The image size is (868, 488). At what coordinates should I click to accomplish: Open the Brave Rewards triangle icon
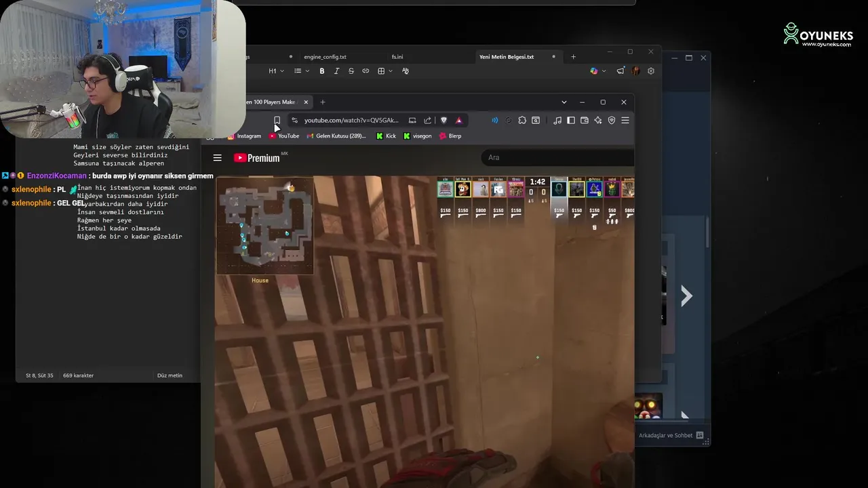click(x=459, y=121)
